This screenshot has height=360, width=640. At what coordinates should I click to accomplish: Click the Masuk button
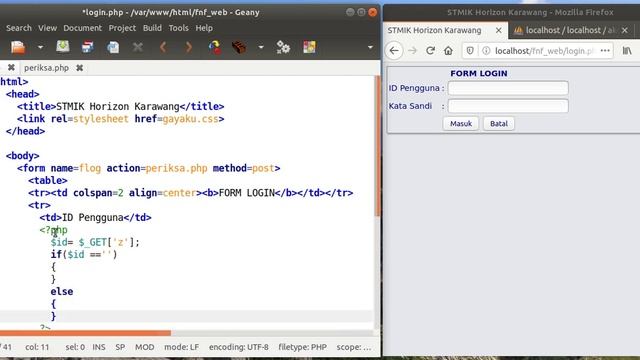461,124
